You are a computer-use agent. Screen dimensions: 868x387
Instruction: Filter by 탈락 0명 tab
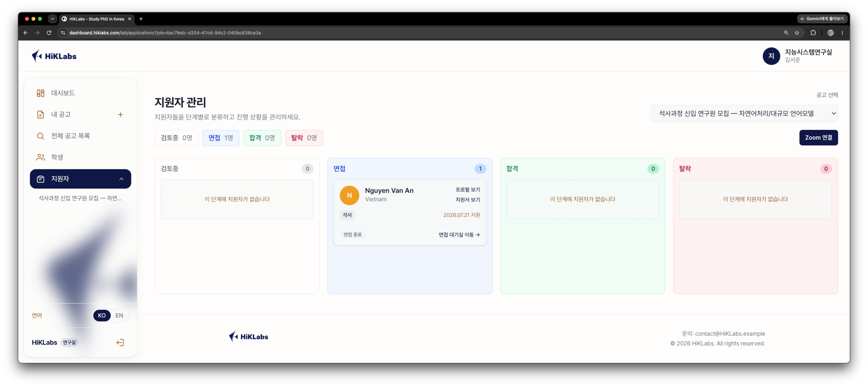304,138
